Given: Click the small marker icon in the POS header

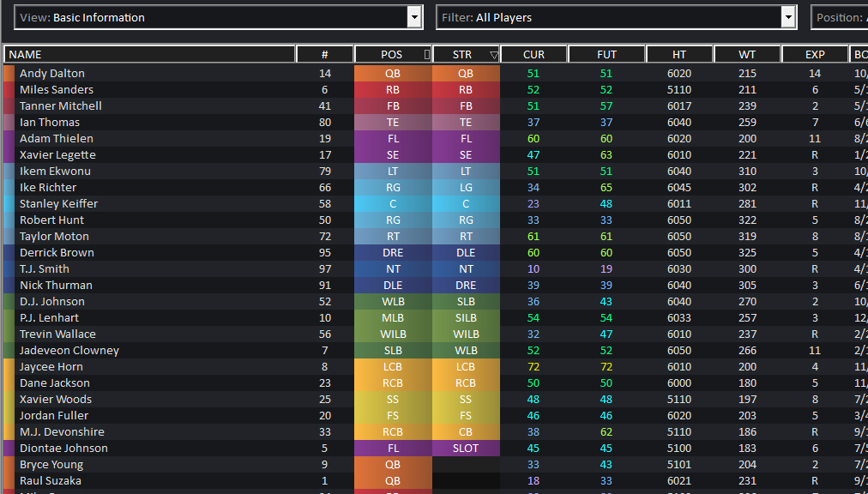Looking at the screenshot, I should point(427,54).
